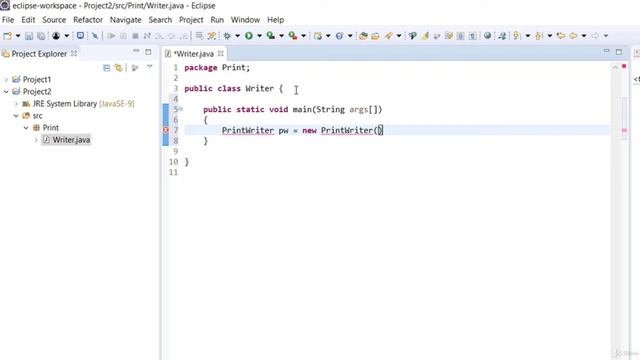
Task: Open the Source menu
Action: click(54, 20)
